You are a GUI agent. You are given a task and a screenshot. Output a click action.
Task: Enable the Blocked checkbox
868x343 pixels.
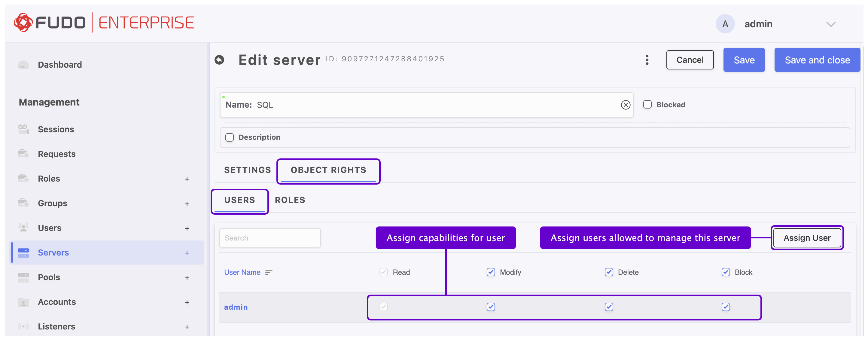647,104
